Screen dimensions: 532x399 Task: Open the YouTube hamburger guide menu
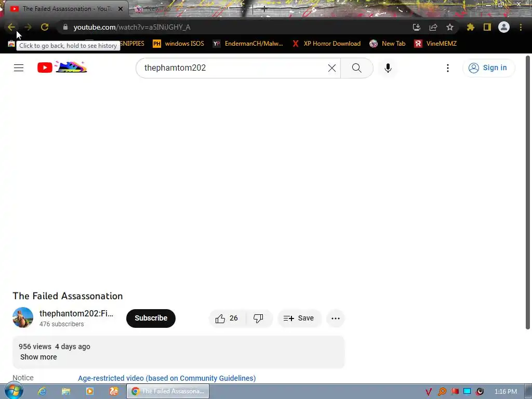tap(19, 68)
